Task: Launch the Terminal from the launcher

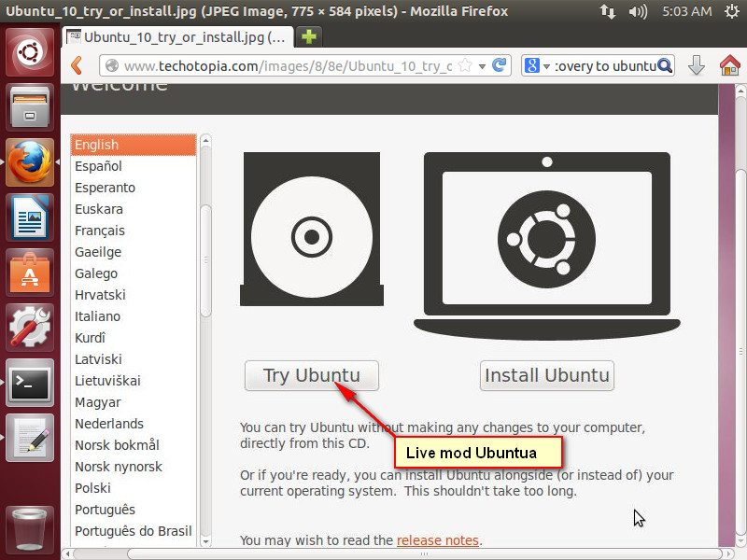Action: coord(30,383)
